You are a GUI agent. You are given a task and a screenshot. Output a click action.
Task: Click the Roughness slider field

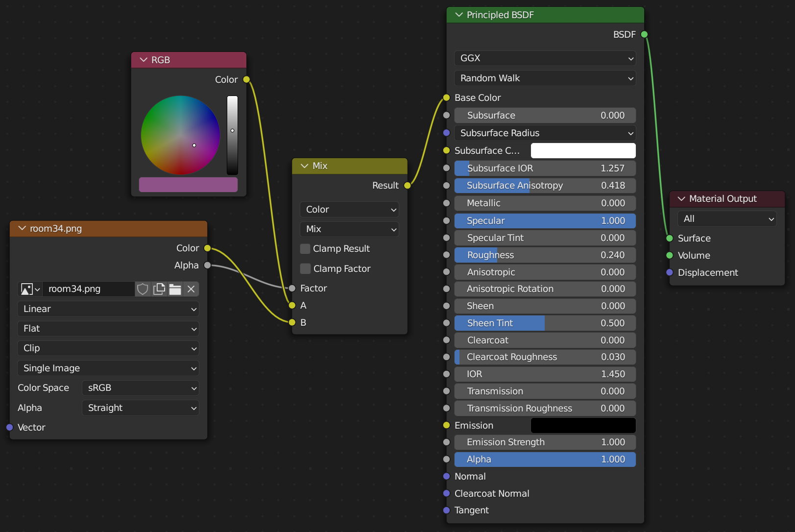point(545,255)
